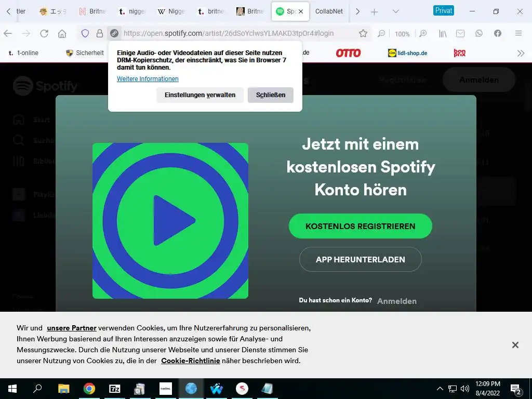The height and width of the screenshot is (399, 532).
Task: Open the notification center icon
Action: point(516,389)
